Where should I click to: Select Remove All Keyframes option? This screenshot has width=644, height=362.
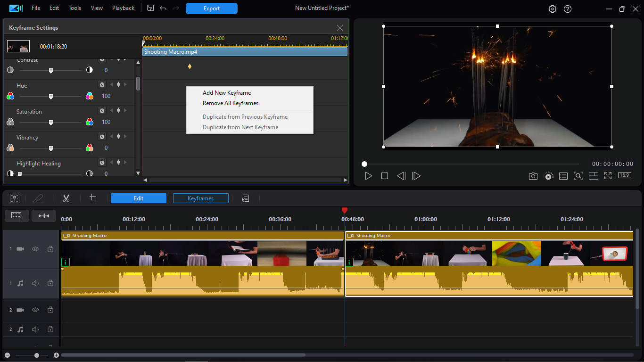click(231, 103)
